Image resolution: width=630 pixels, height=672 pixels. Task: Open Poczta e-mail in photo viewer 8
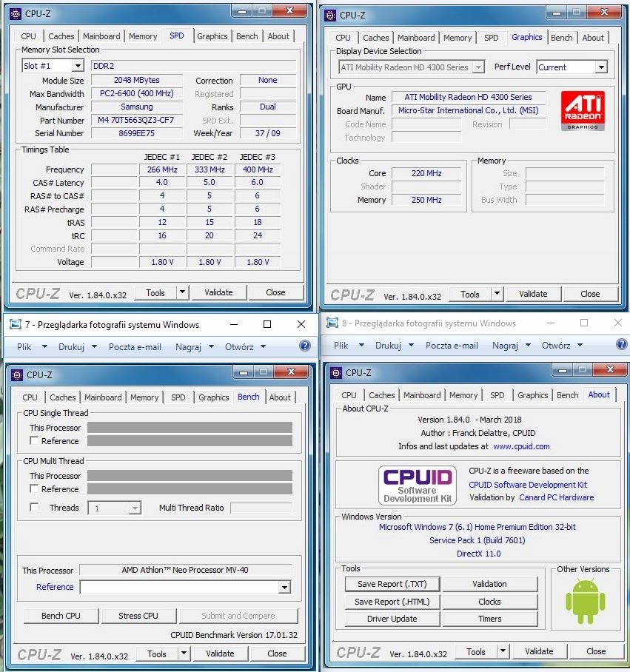(x=452, y=346)
